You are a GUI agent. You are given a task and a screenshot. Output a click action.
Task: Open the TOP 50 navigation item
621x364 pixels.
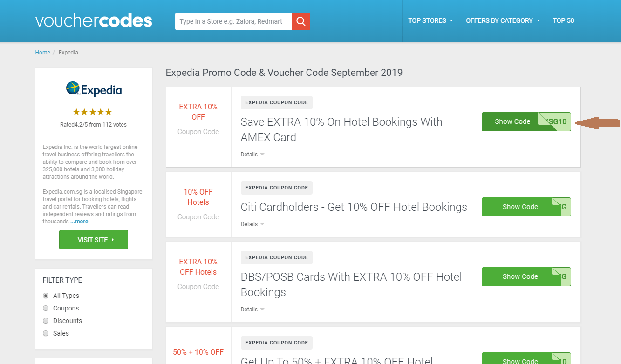coord(563,20)
